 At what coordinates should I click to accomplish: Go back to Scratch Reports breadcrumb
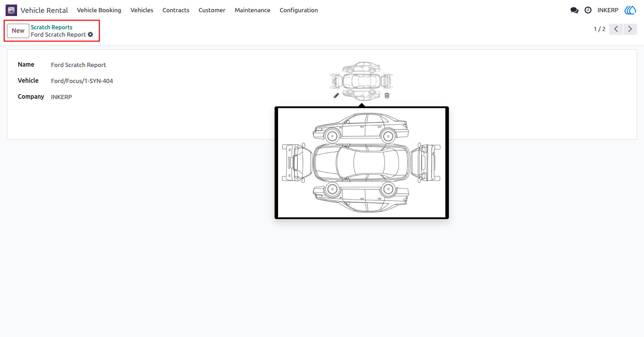click(52, 27)
